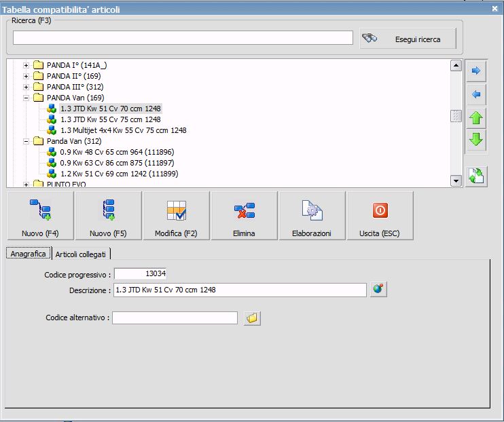Viewport: 504px width, 422px height.
Task: Select the PANDA II° (169) folder
Action: click(x=73, y=76)
